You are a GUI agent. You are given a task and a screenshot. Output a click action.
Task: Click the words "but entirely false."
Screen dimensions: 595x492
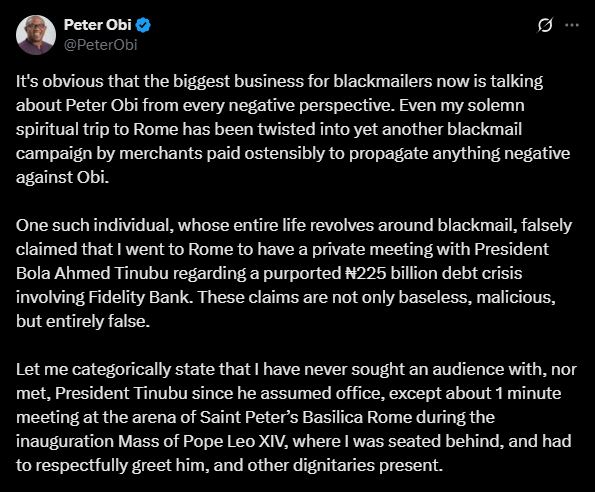83,321
